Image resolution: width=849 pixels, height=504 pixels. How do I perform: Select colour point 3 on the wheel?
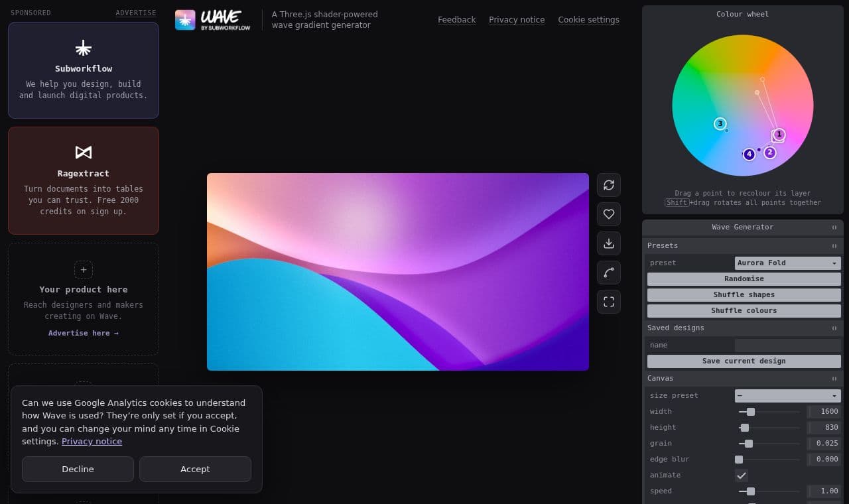(720, 123)
